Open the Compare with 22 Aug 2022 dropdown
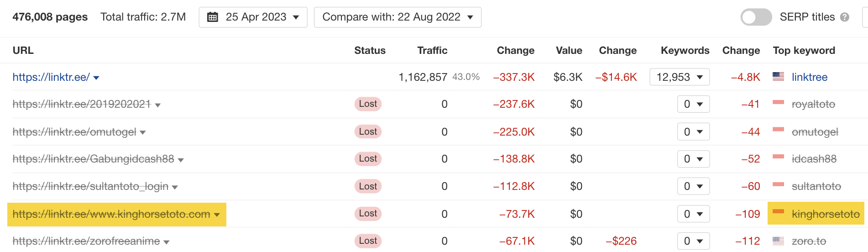 coord(397,17)
